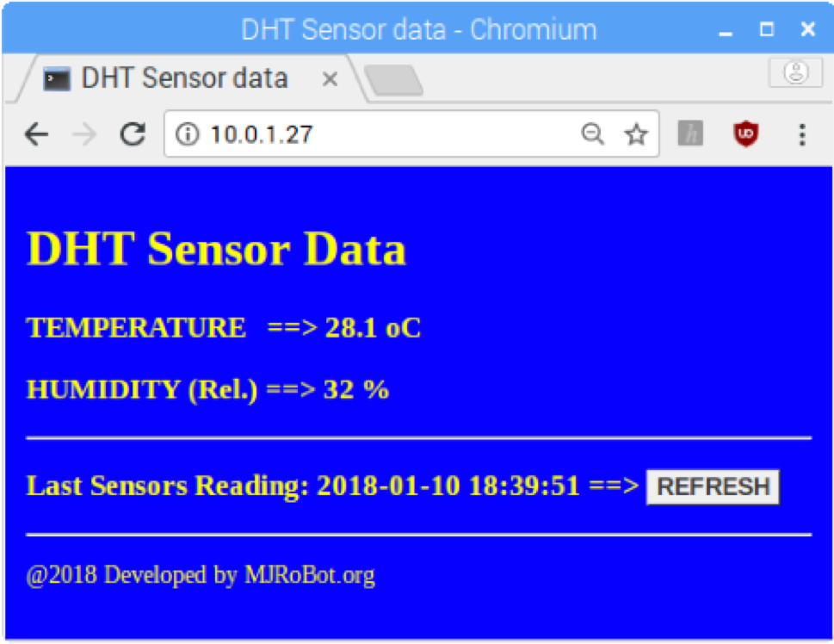The width and height of the screenshot is (834, 644).
Task: Bookmark this page with the star icon
Action: pos(637,133)
